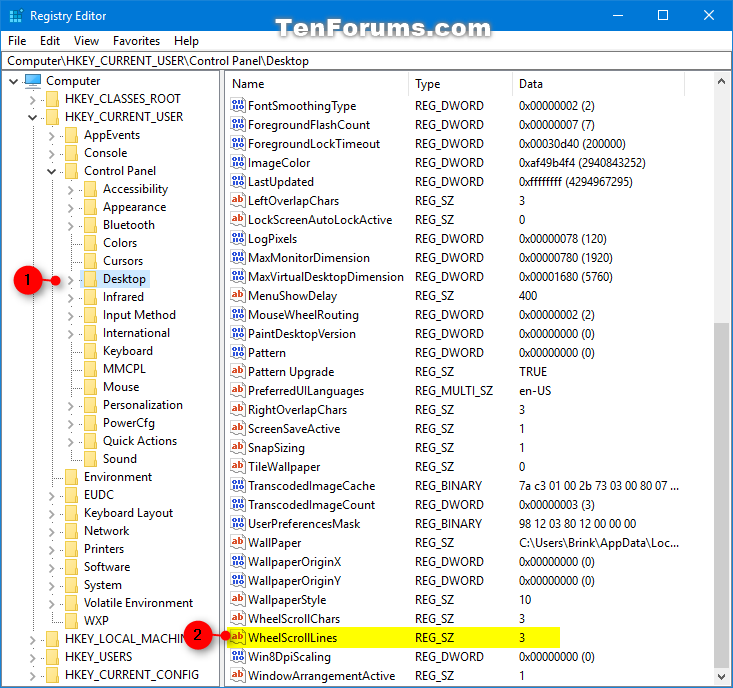
Task: Click the Registry Editor title bar icon
Action: coord(16,16)
